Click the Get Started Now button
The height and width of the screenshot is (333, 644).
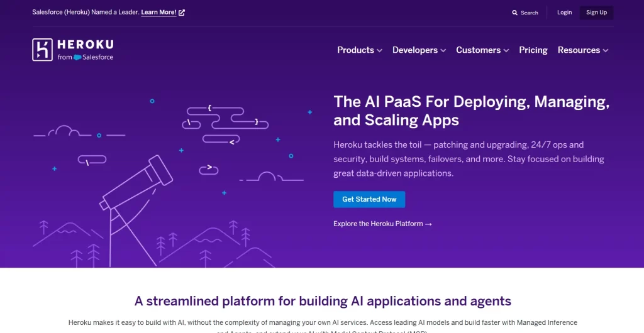(x=369, y=199)
